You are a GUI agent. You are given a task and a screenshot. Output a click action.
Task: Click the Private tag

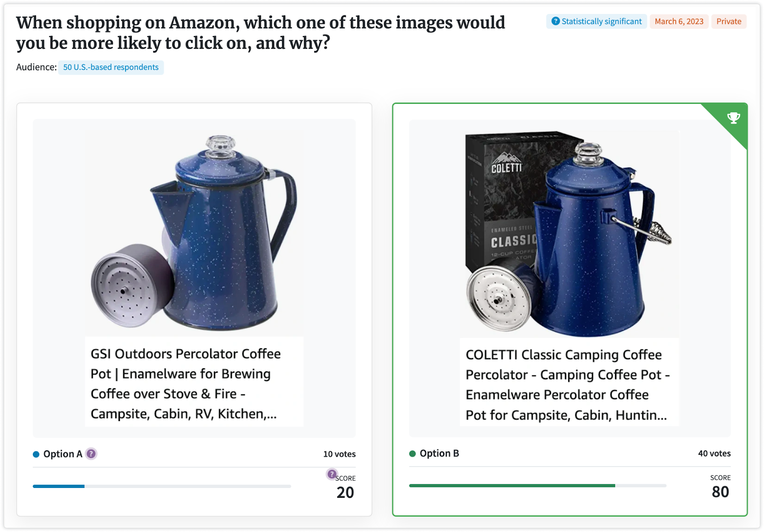coord(728,22)
